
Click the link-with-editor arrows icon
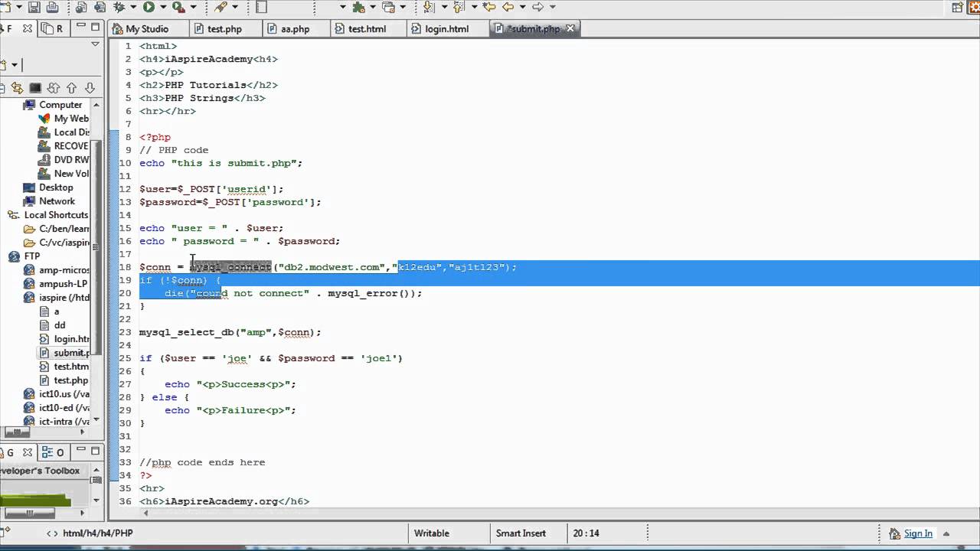coord(17,88)
